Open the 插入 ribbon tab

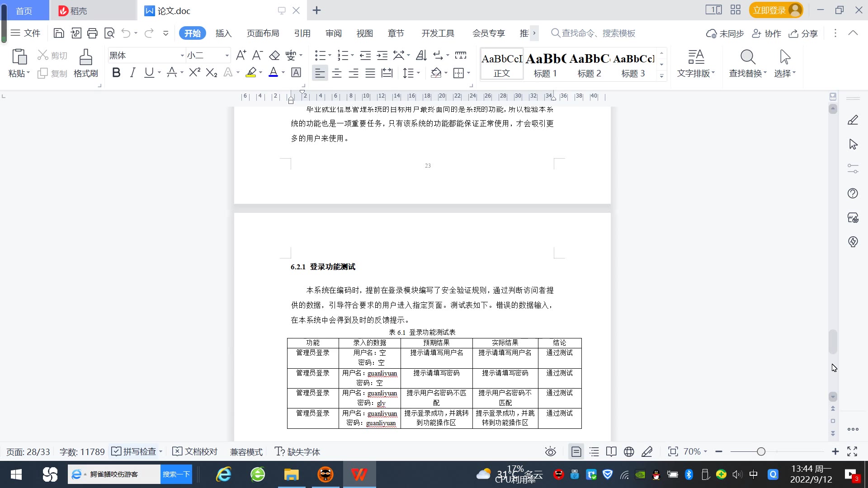pos(223,33)
